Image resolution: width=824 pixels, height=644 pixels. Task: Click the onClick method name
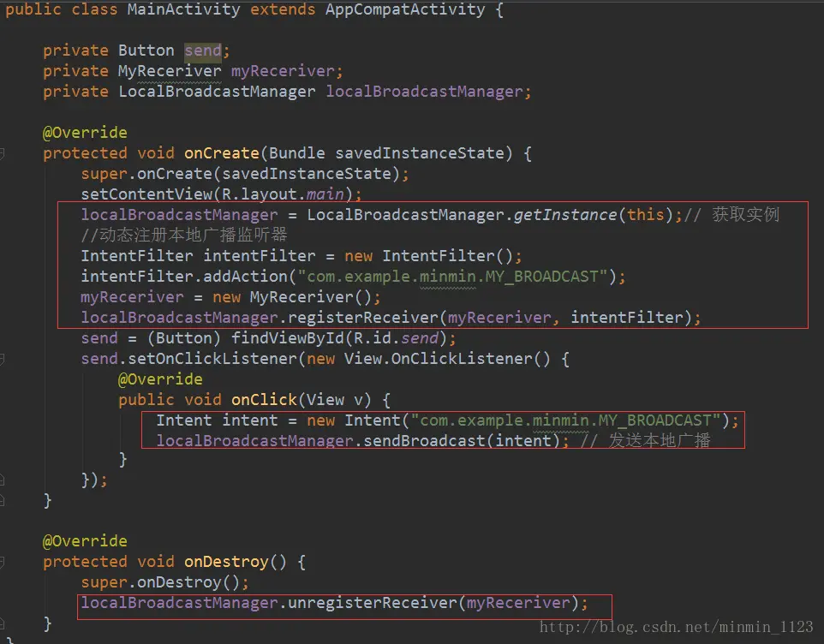coord(264,400)
